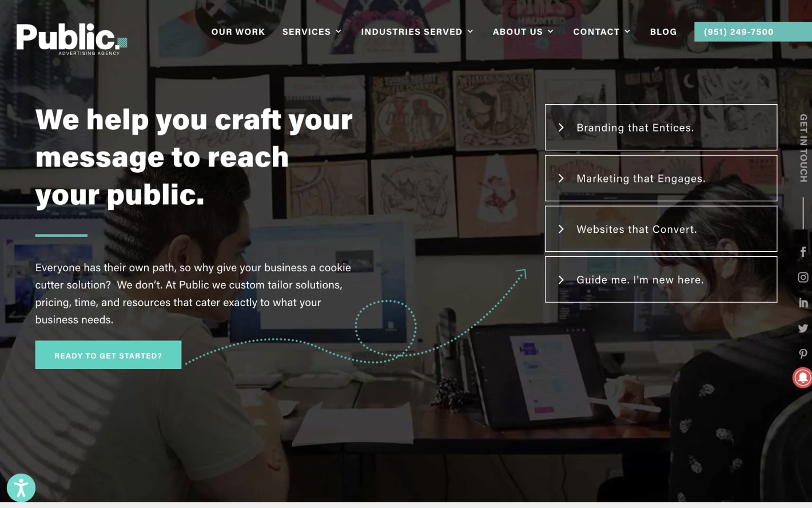Open the Blog menu item
This screenshot has width=812, height=508.
click(663, 32)
